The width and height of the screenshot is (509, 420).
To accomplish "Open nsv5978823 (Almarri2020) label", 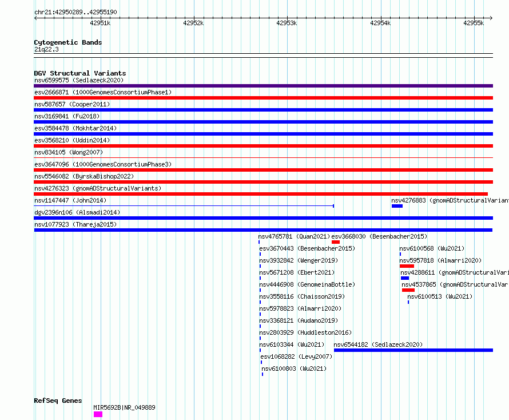I will coord(300,308).
